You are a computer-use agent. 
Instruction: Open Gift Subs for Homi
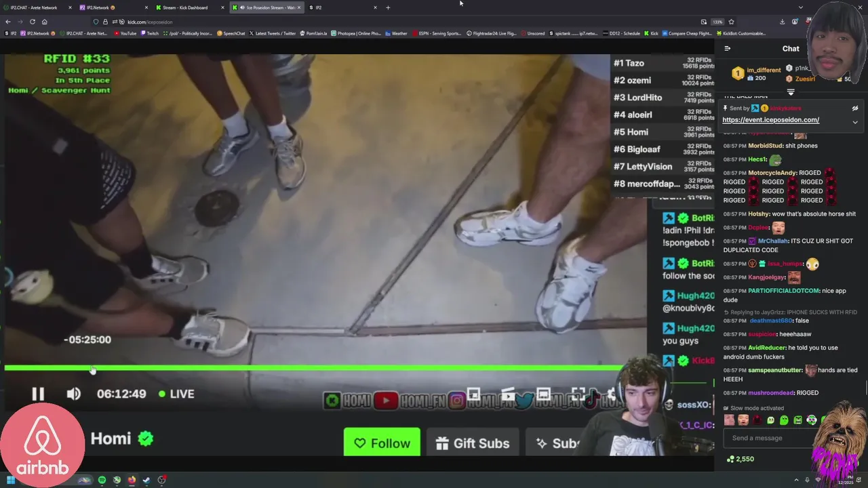point(473,443)
